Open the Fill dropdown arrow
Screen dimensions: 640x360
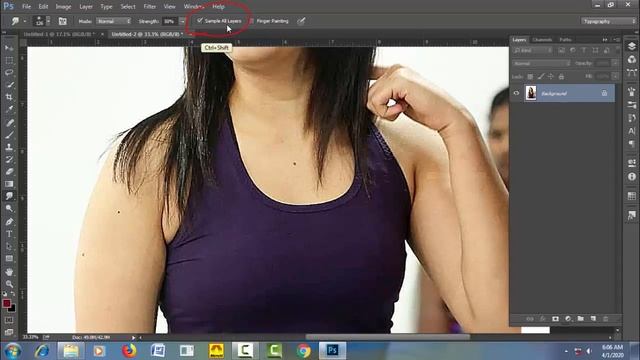tap(615, 76)
